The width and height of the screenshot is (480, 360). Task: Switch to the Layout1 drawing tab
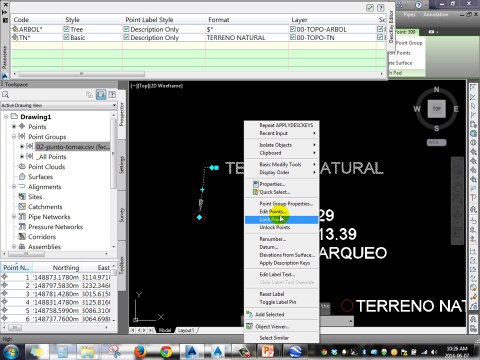(186, 330)
